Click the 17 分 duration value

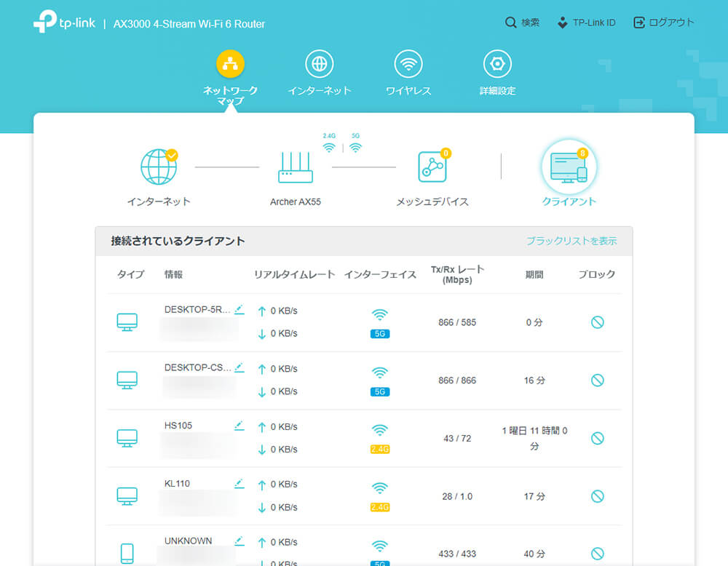534,496
